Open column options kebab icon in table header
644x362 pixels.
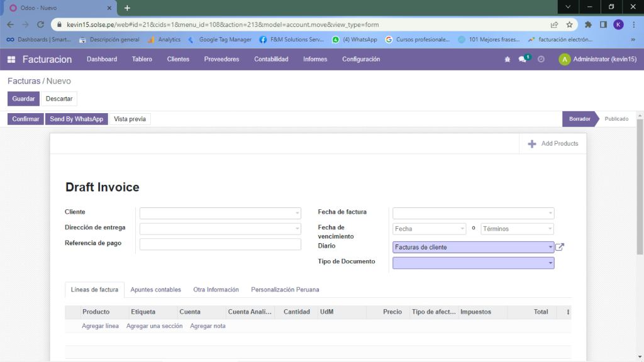click(568, 312)
